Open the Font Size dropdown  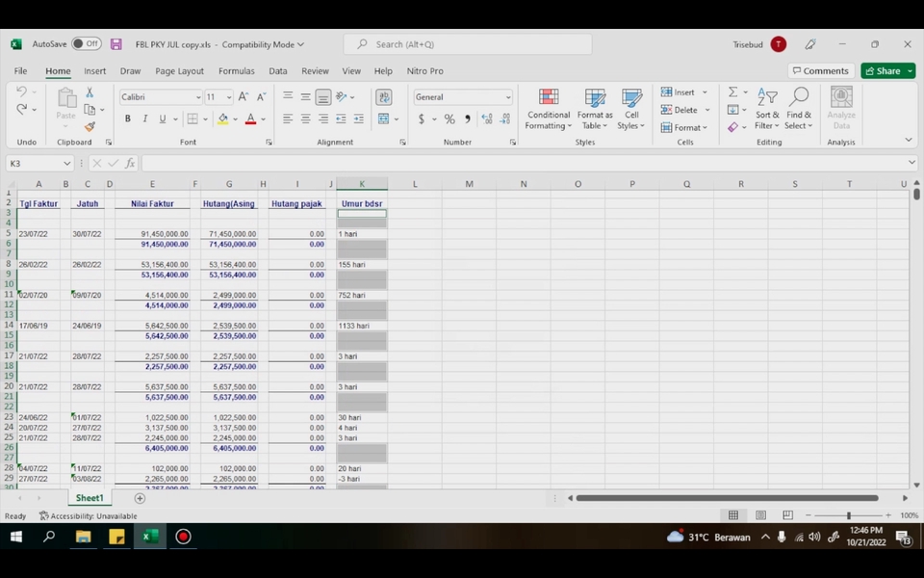click(218, 96)
